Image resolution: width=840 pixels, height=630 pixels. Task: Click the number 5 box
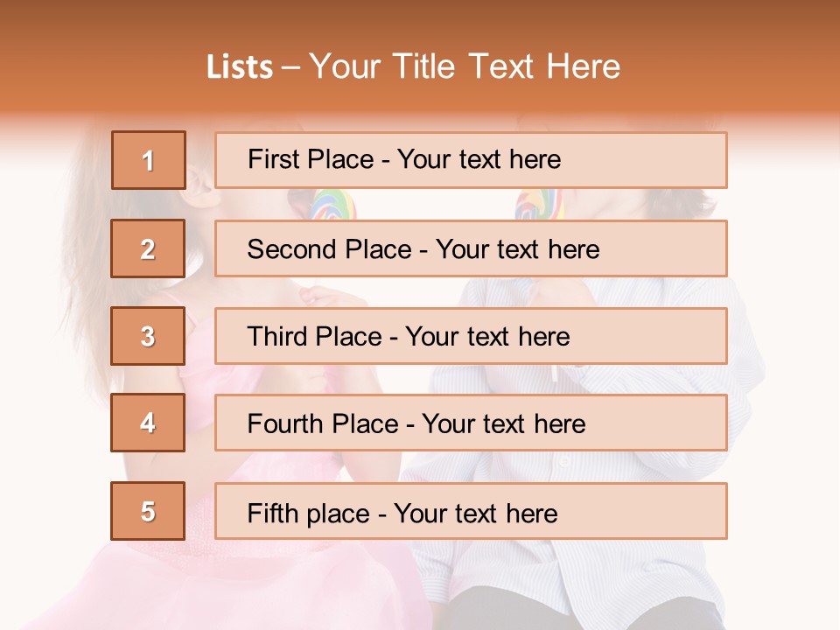click(x=148, y=511)
